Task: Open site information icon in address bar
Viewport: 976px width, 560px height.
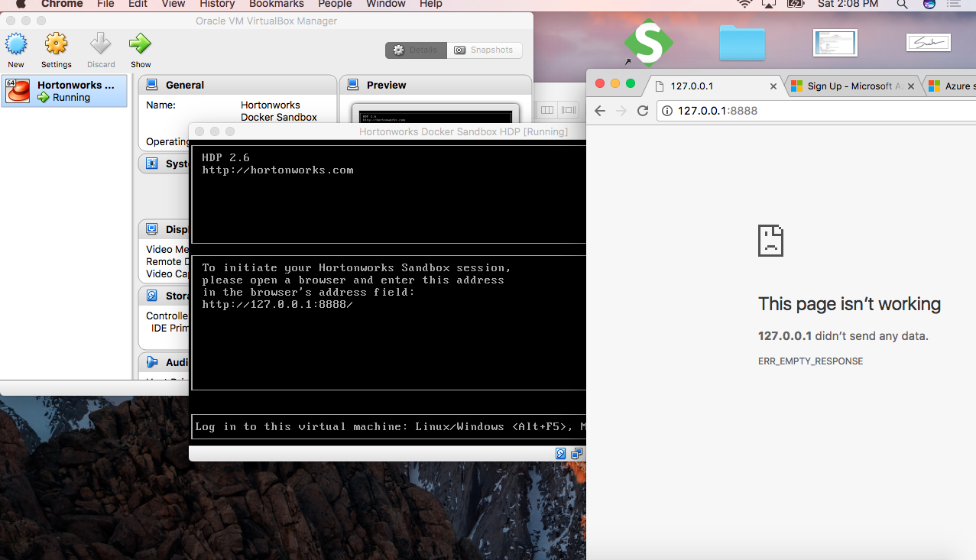Action: tap(667, 111)
